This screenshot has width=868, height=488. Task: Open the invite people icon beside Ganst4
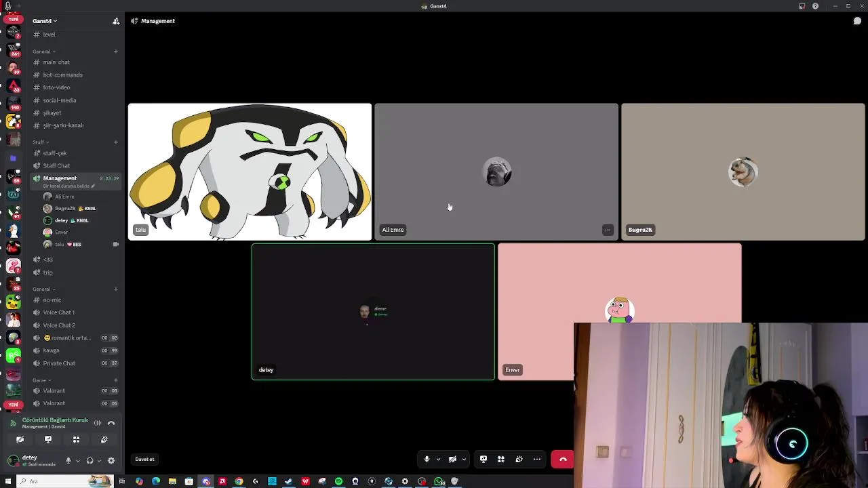[x=116, y=21]
